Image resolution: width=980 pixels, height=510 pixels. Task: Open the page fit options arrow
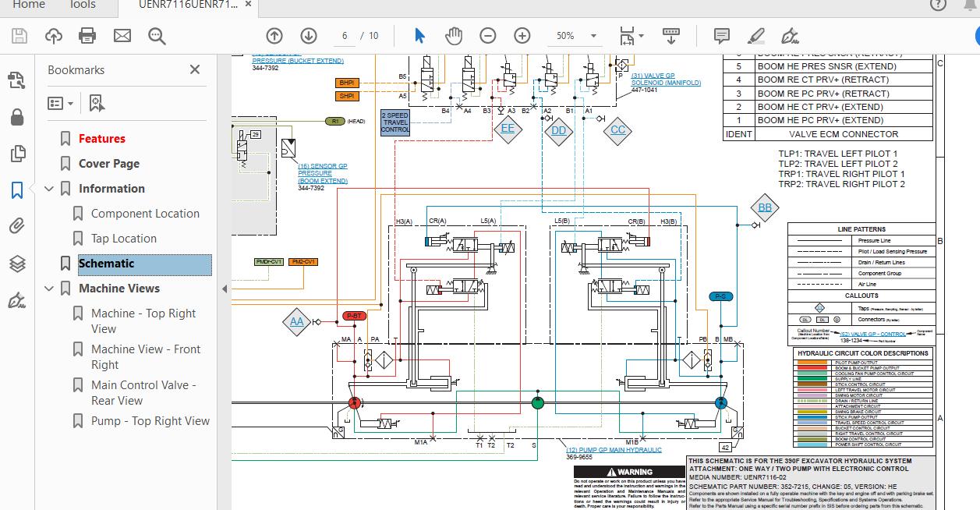pyautogui.click(x=641, y=36)
